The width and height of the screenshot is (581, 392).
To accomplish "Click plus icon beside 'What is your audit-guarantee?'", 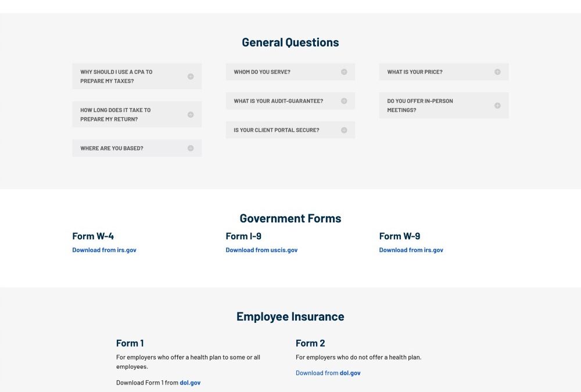I will (x=344, y=101).
